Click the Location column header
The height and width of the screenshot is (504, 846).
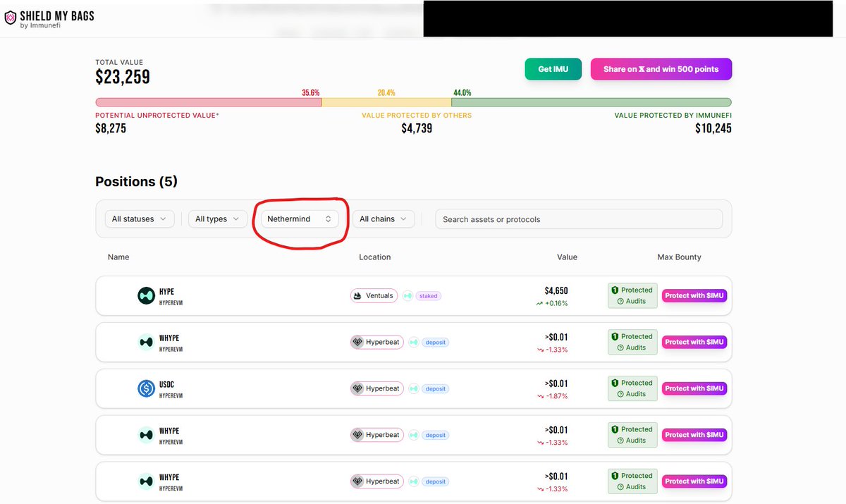(374, 257)
